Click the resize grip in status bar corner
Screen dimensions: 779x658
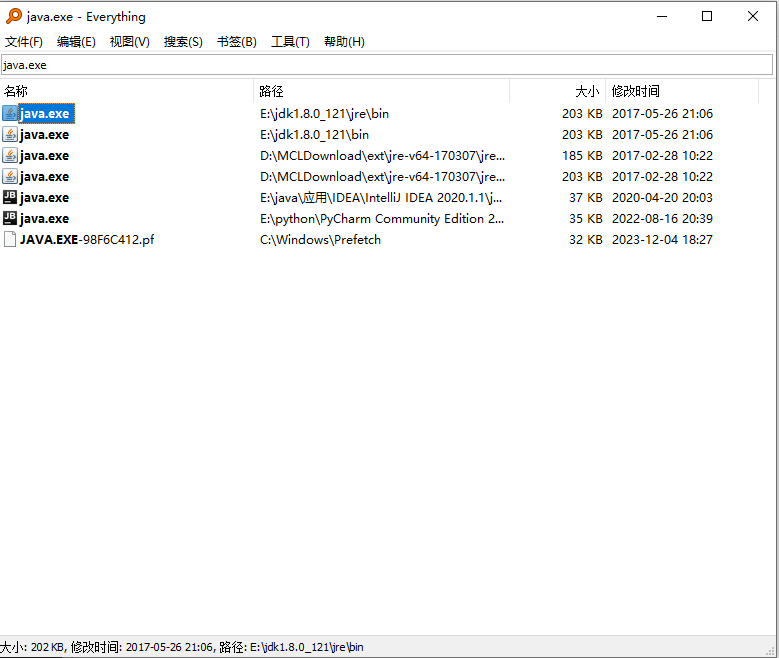coord(772,651)
